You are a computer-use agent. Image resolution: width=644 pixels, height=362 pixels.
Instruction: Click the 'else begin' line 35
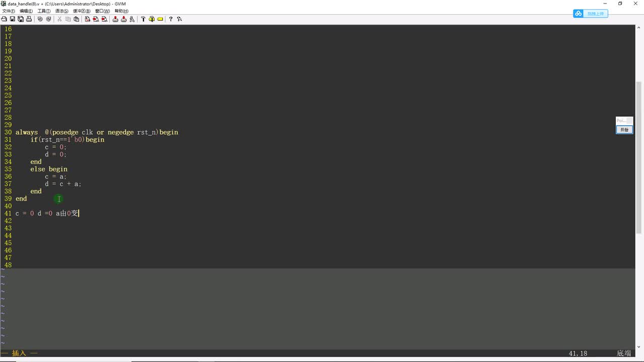pos(49,169)
